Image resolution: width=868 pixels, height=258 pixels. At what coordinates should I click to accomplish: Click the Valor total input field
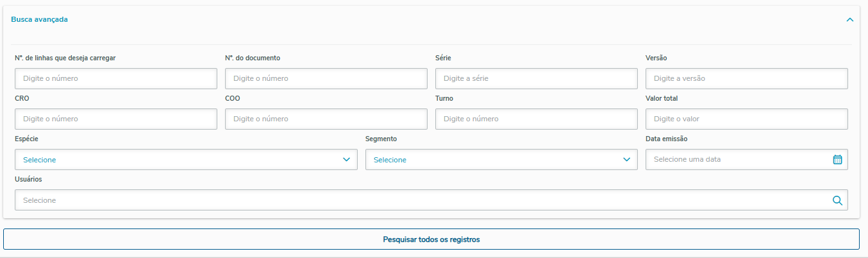coord(747,119)
